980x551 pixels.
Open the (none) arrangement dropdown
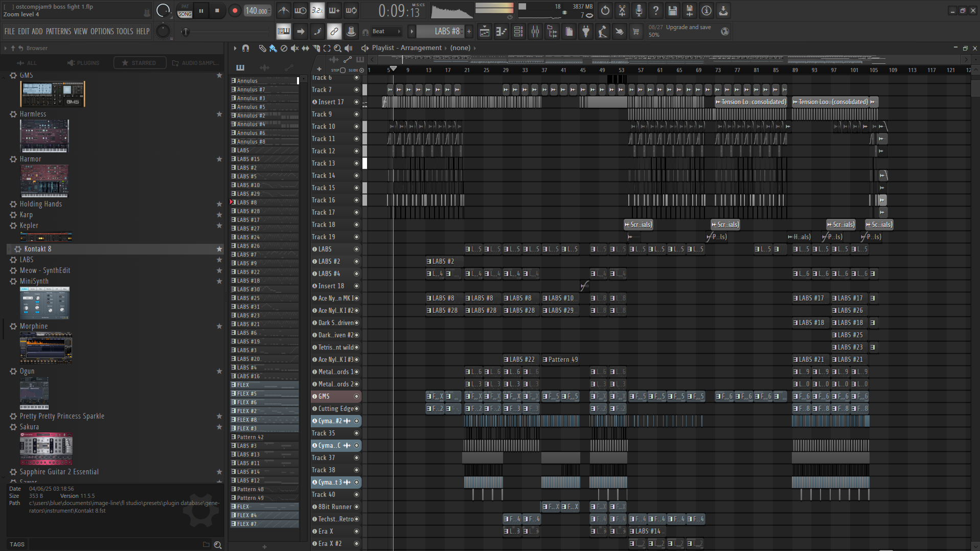pos(460,48)
